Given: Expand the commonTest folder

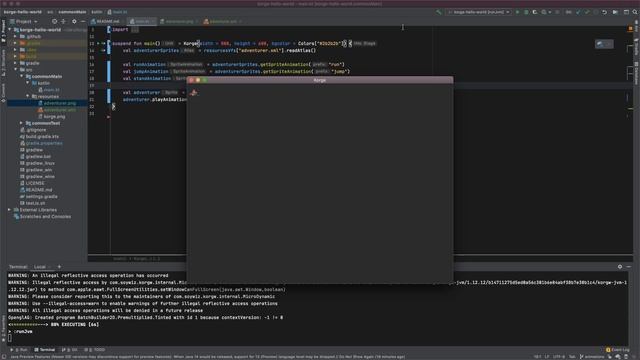Looking at the screenshot, I should 22,123.
